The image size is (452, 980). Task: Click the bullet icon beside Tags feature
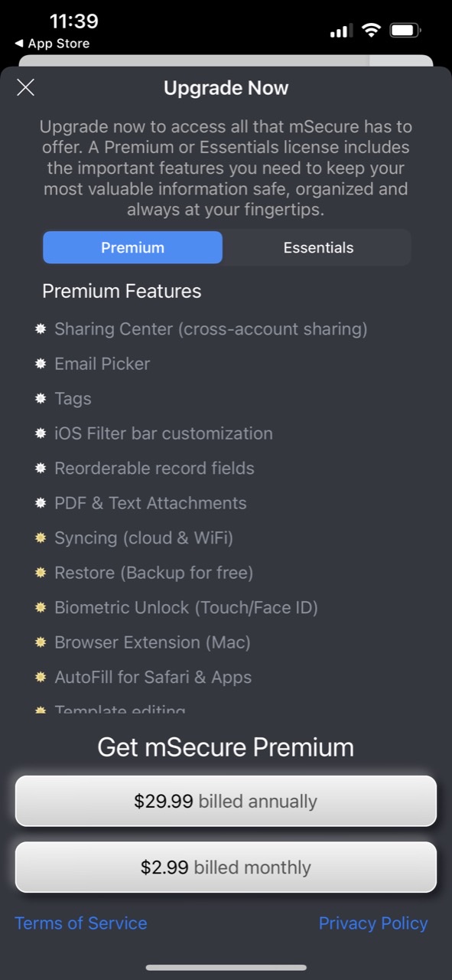click(x=41, y=398)
